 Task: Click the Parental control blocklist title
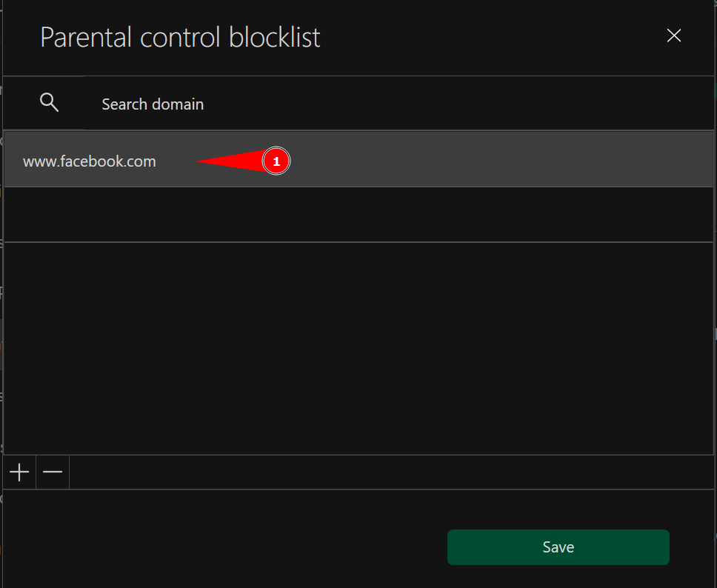(x=180, y=36)
